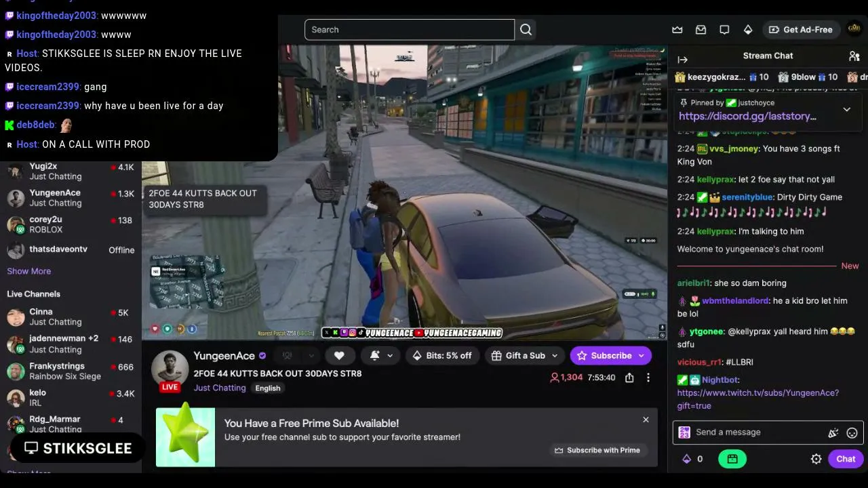Click the Get Ad-Free button

pos(800,30)
